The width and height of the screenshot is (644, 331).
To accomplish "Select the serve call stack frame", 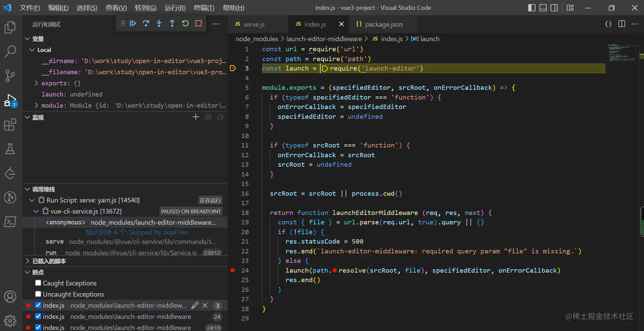I will coord(55,242).
